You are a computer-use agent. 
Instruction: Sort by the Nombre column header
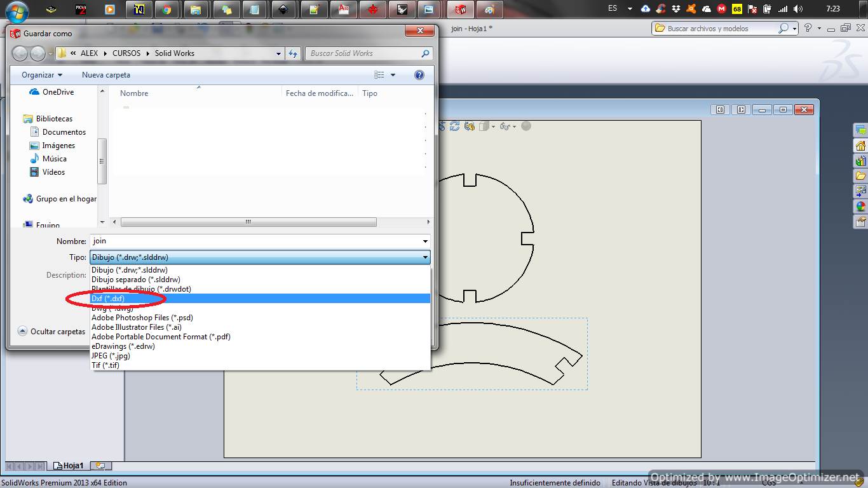click(134, 93)
